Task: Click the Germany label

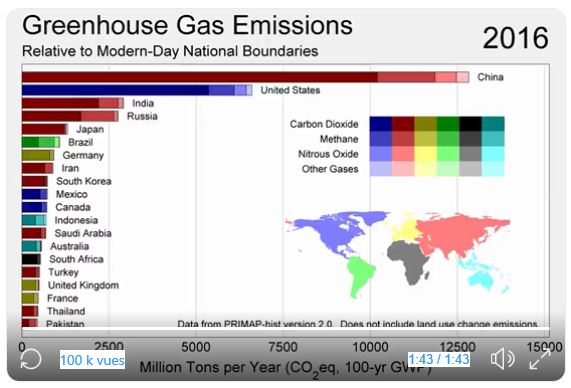Action: [x=83, y=155]
